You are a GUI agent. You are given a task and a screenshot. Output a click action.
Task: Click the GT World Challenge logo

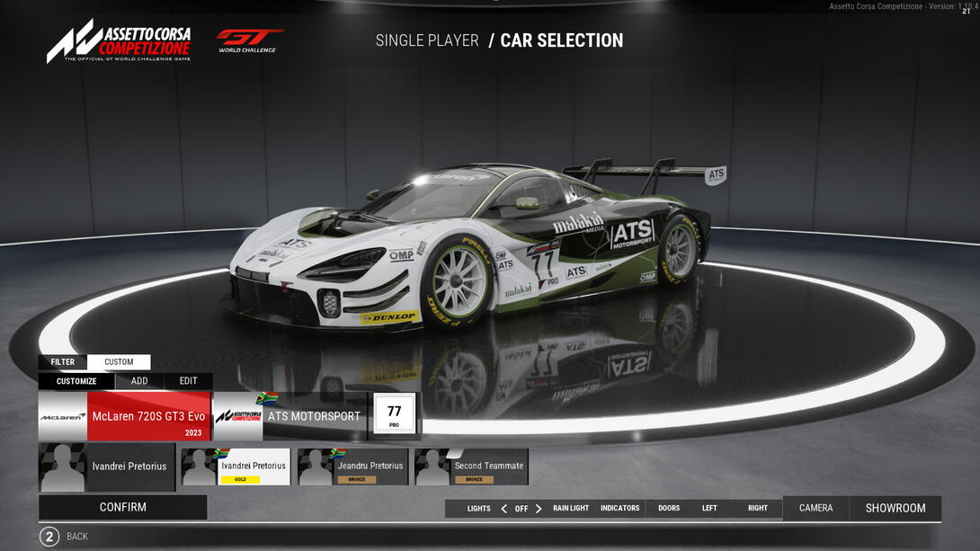pyautogui.click(x=249, y=40)
